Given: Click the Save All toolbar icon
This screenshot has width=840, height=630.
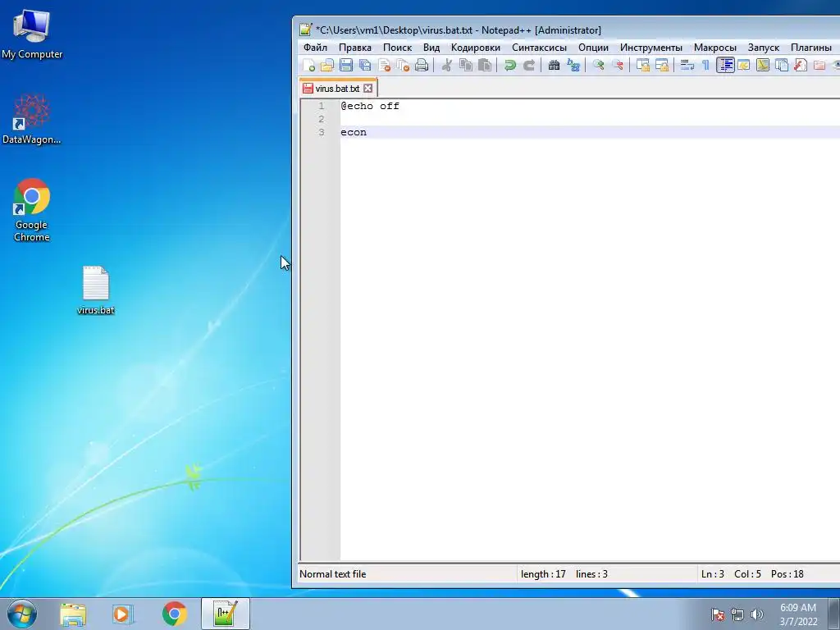Looking at the screenshot, I should tap(365, 66).
